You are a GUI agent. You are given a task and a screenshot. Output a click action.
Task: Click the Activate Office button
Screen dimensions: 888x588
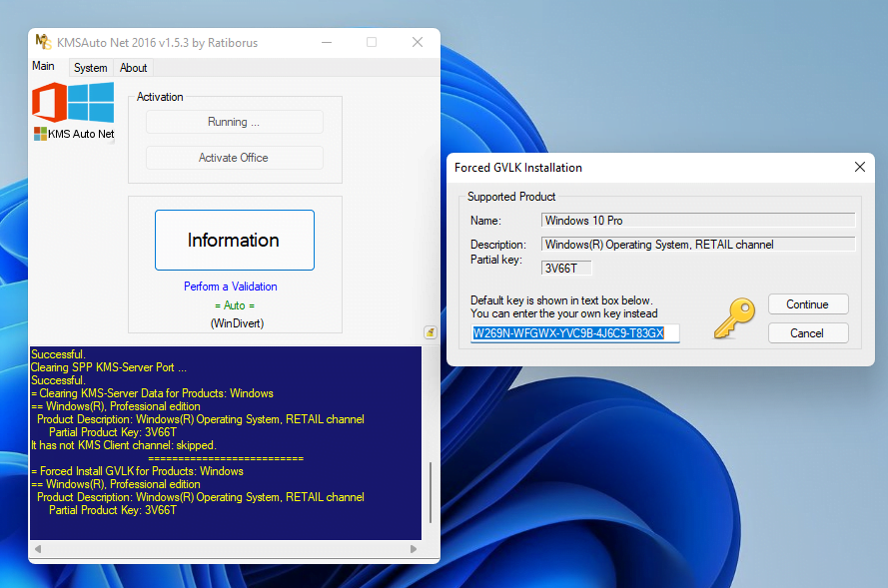pos(235,158)
